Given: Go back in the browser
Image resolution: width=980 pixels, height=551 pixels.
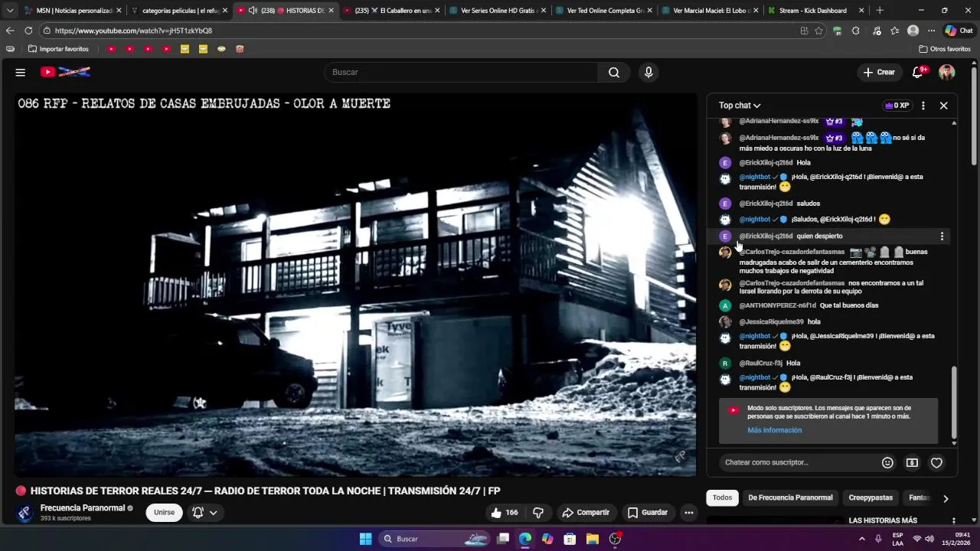Looking at the screenshot, I should point(10,31).
